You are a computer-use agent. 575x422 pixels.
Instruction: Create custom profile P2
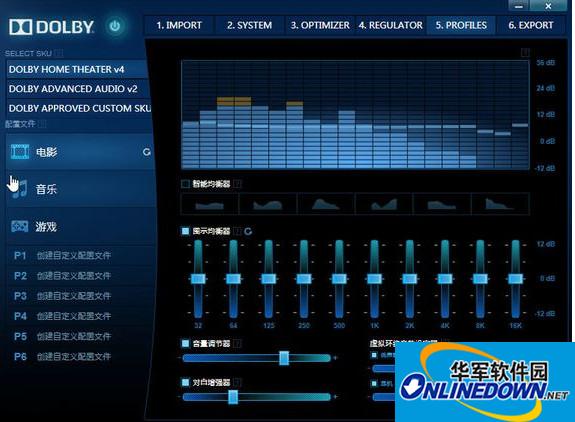(81, 275)
